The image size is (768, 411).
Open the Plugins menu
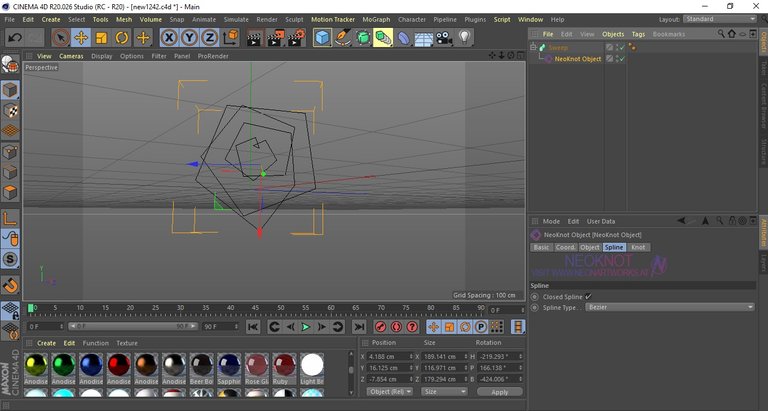coord(475,20)
